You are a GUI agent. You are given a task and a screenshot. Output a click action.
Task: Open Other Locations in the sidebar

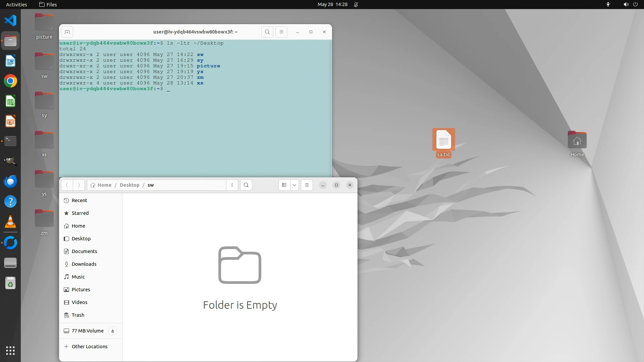click(x=89, y=347)
